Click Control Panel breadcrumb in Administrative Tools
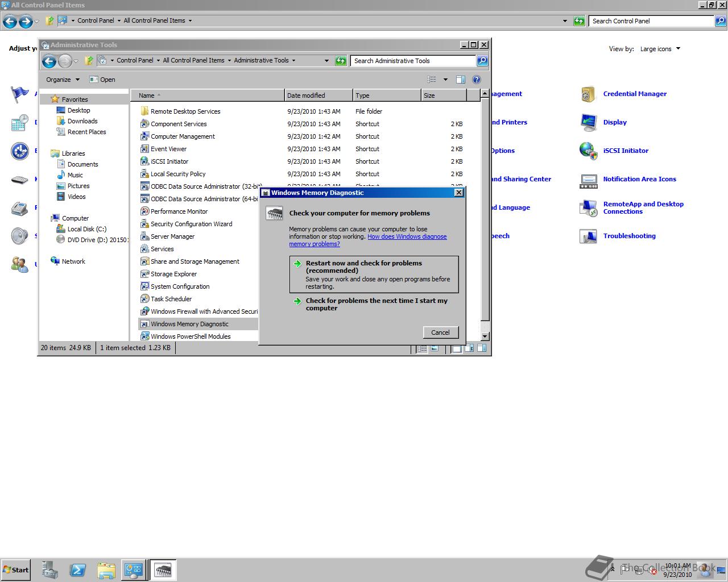 (135, 60)
